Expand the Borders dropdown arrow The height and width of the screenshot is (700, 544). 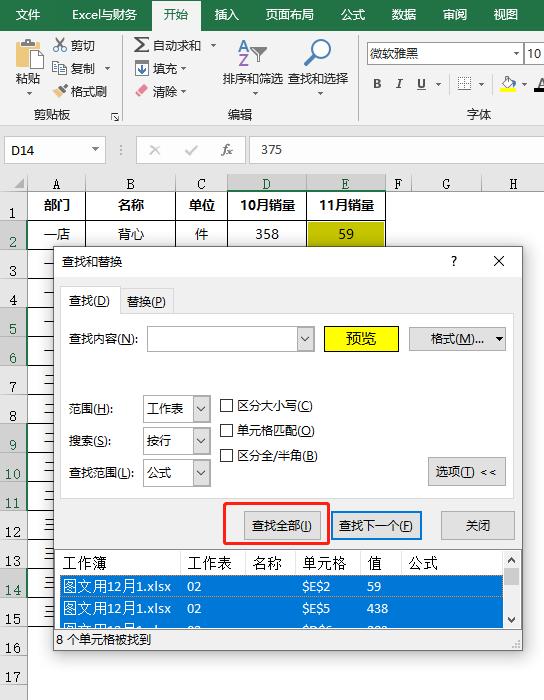[481, 84]
